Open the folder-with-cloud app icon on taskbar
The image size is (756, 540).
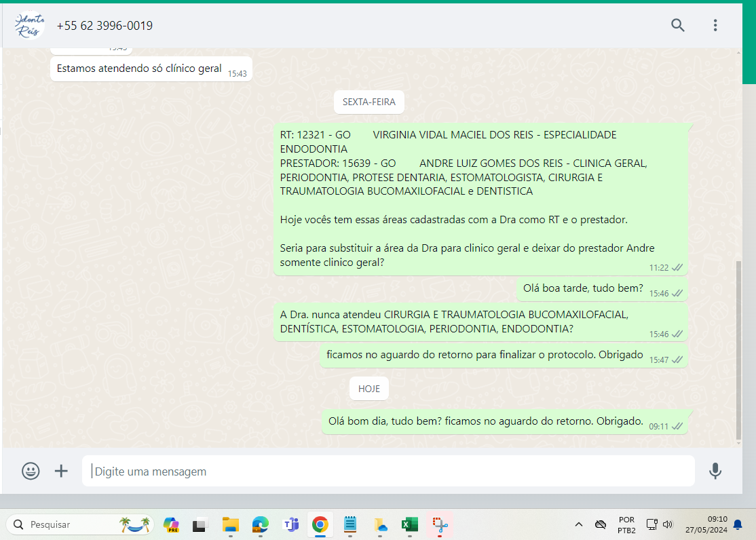(381, 524)
